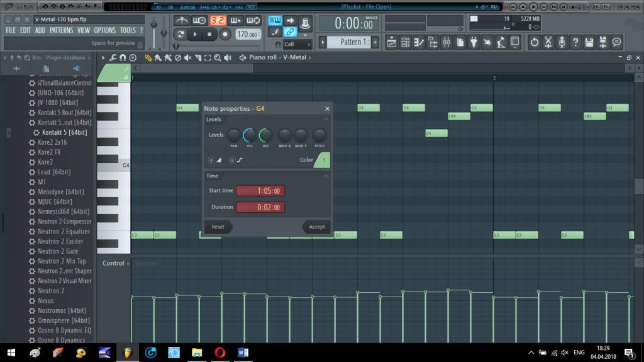Viewport: 644px width, 362px height.
Task: Toggle the metronome button
Action: pos(182,20)
